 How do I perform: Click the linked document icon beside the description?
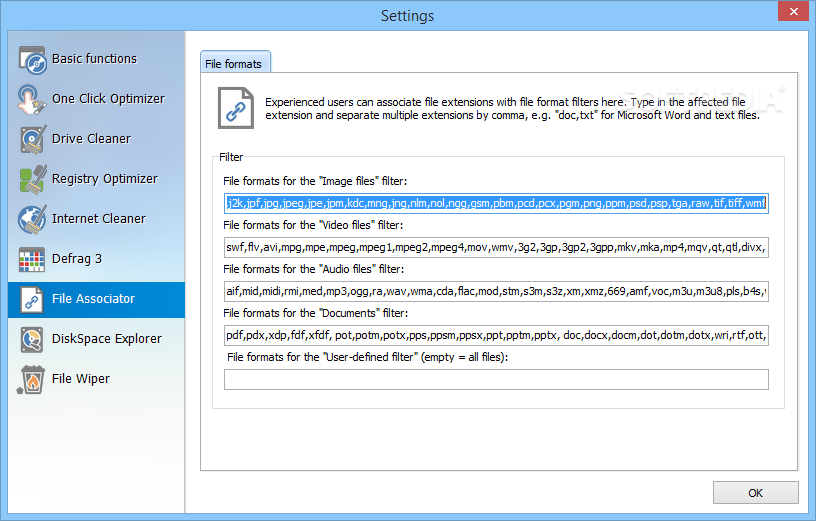(x=236, y=108)
